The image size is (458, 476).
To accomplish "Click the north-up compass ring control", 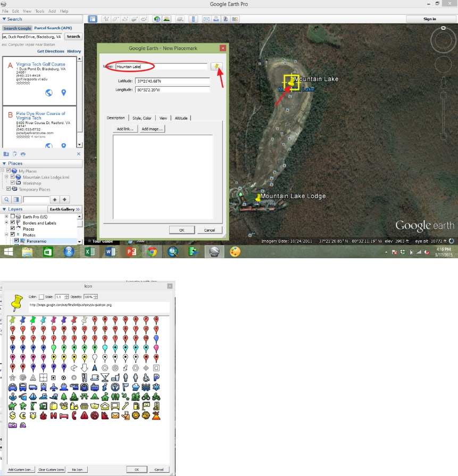I will pos(443,40).
